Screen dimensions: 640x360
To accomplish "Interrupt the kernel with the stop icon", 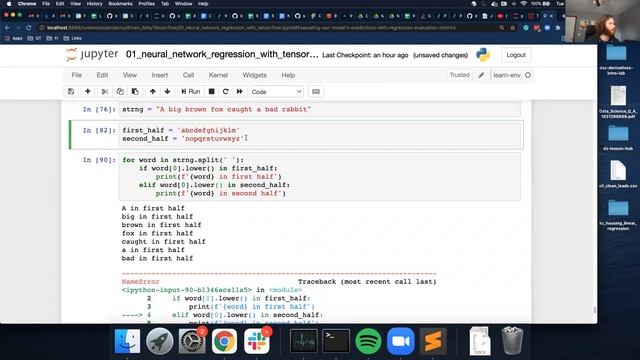I will coord(211,91).
